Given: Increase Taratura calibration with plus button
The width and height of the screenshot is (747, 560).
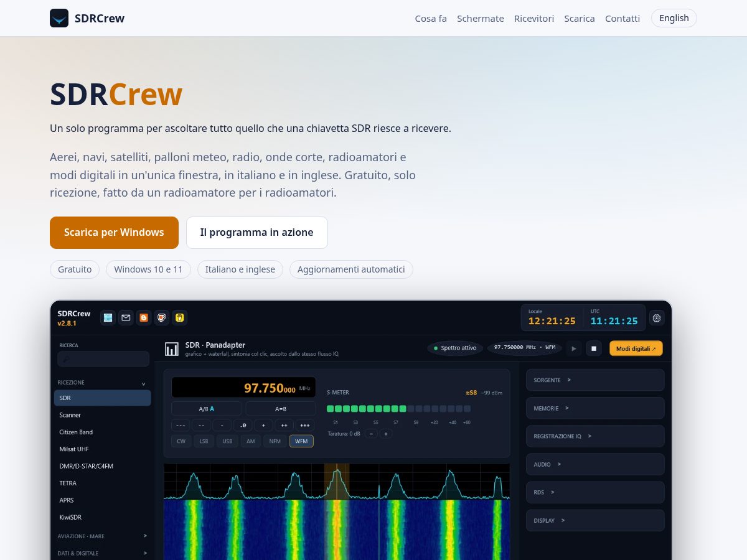Looking at the screenshot, I should pyautogui.click(x=386, y=434).
